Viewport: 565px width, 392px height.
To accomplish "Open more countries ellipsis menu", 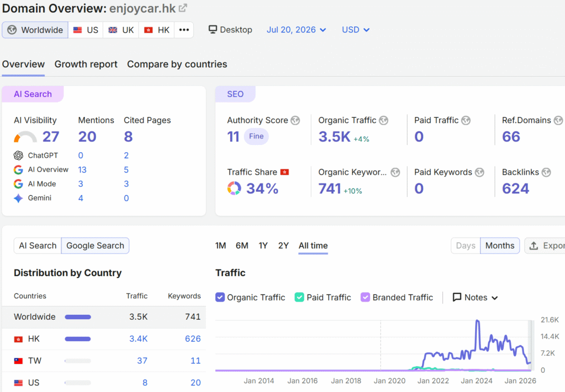I will point(184,30).
